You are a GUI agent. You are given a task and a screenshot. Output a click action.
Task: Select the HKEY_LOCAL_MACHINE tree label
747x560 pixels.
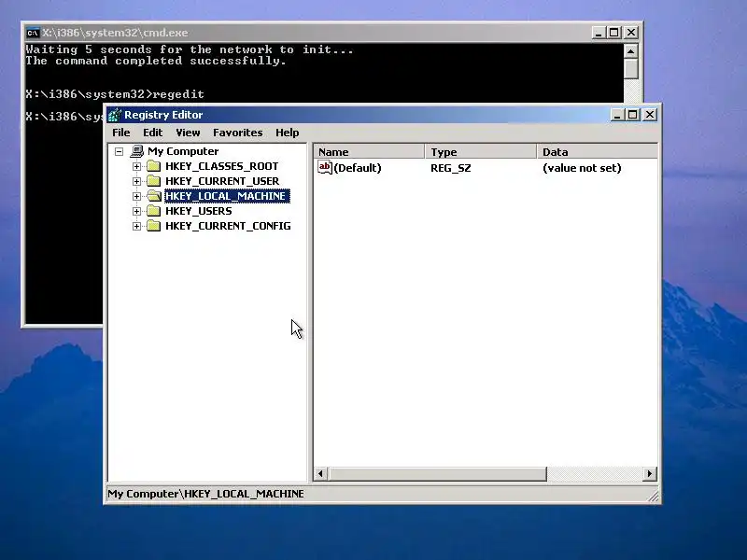point(227,196)
